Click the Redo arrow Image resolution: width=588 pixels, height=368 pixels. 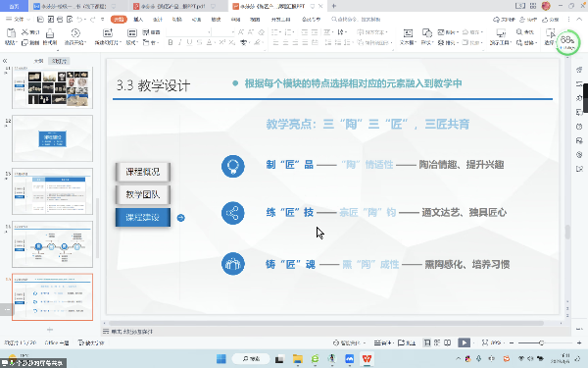click(93, 20)
